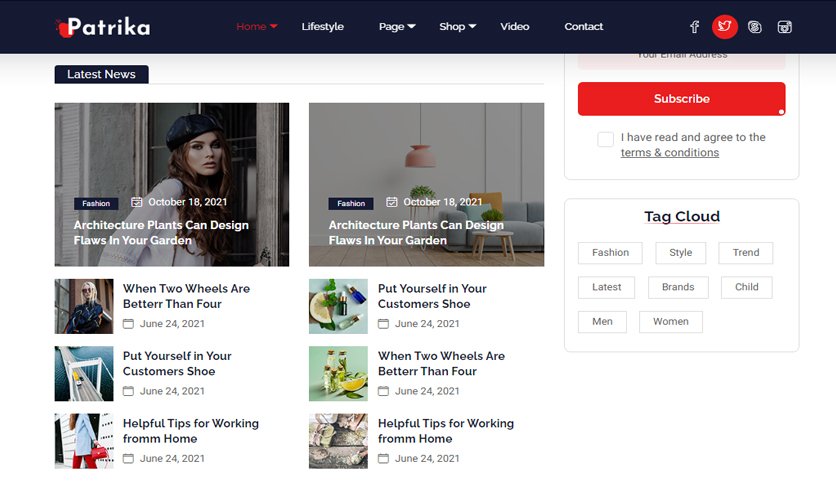Select the Child tag
The image size is (836, 484).
(x=746, y=287)
